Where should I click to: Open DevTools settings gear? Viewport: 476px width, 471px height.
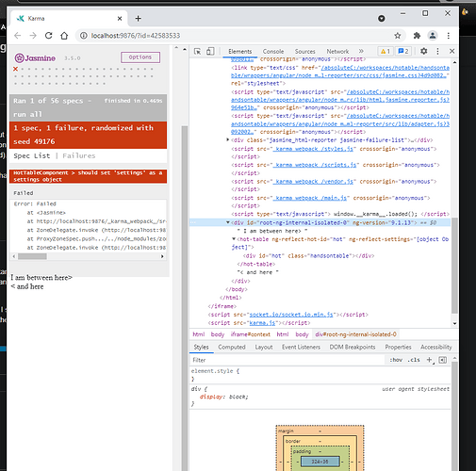pos(423,51)
